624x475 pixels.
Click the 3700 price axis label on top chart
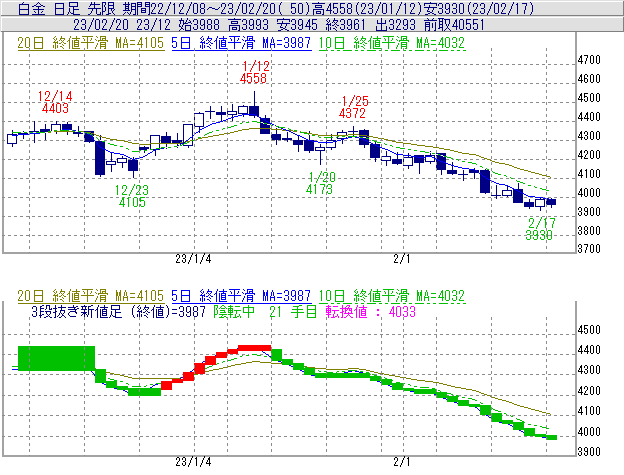[589, 249]
